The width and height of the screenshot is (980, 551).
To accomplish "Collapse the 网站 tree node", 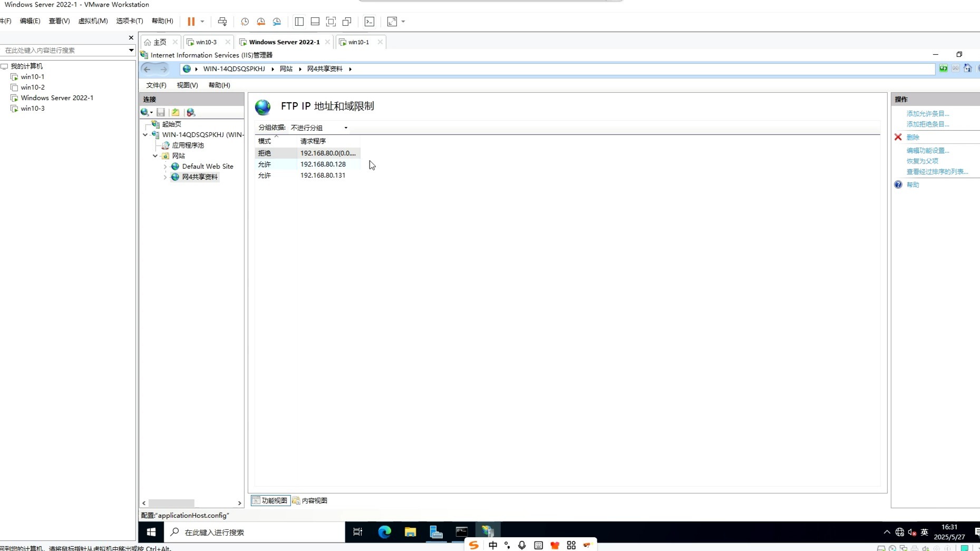I will tap(155, 156).
